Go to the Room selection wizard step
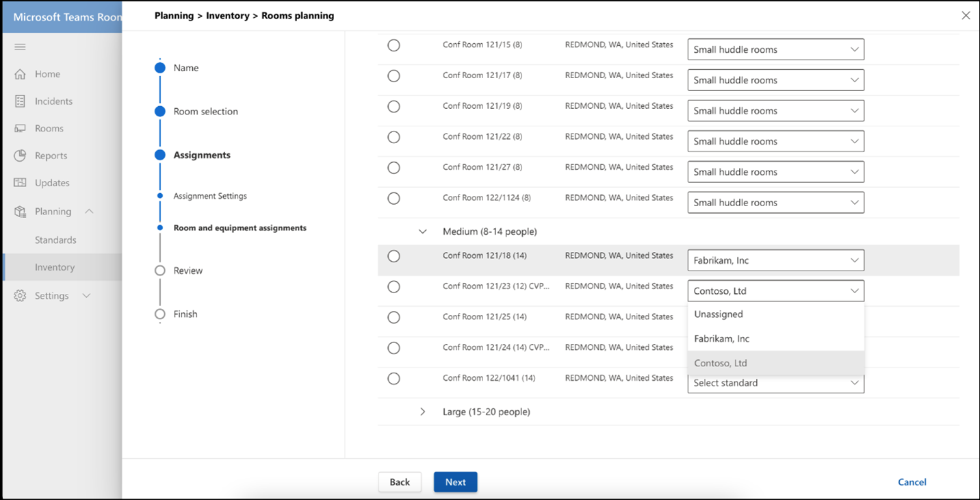The height and width of the screenshot is (500, 980). coord(206,112)
